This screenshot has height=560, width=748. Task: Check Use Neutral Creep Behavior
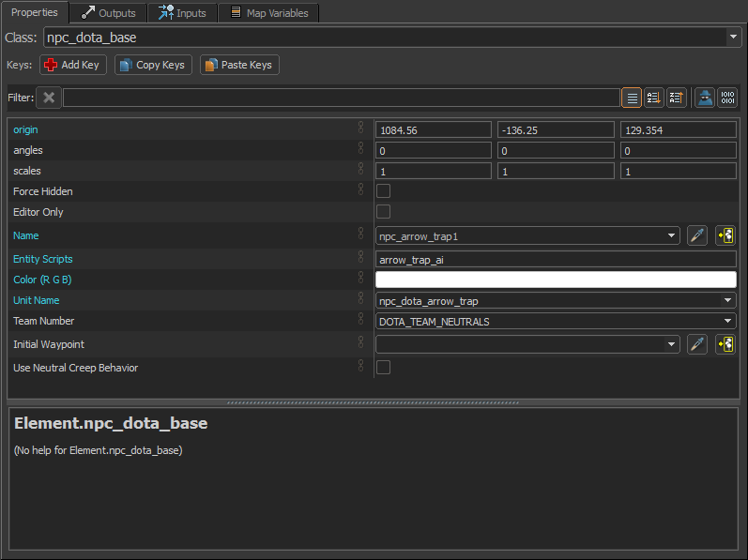pyautogui.click(x=383, y=368)
